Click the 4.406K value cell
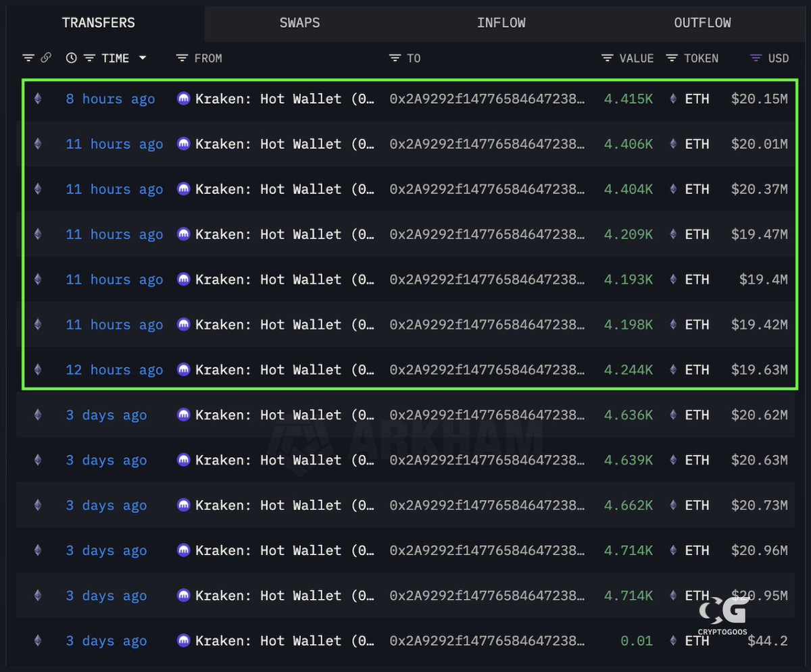This screenshot has height=672, width=811. coord(629,144)
